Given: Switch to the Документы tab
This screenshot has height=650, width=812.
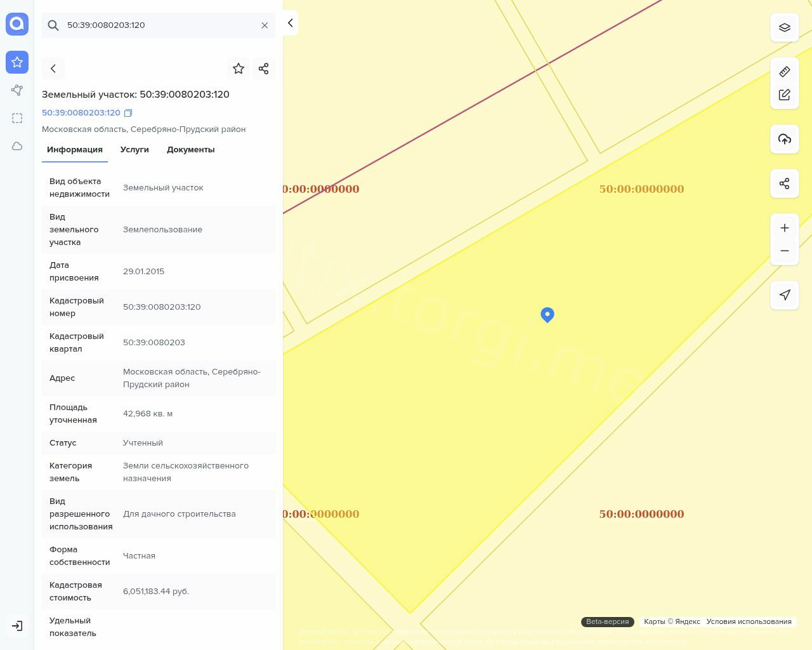Looking at the screenshot, I should pyautogui.click(x=190, y=150).
